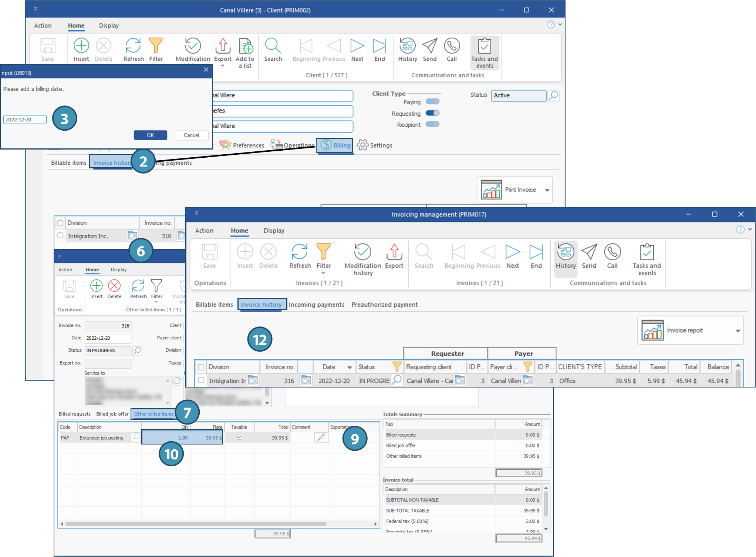Screen dimensions: 756x557
Task: Open the Date column sort dropdown
Action: [349, 368]
